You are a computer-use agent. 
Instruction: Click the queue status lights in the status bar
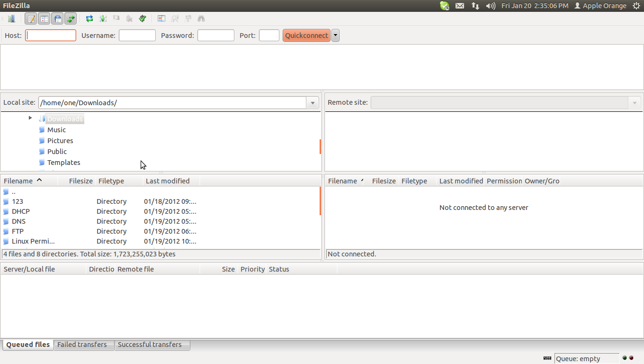627,358
